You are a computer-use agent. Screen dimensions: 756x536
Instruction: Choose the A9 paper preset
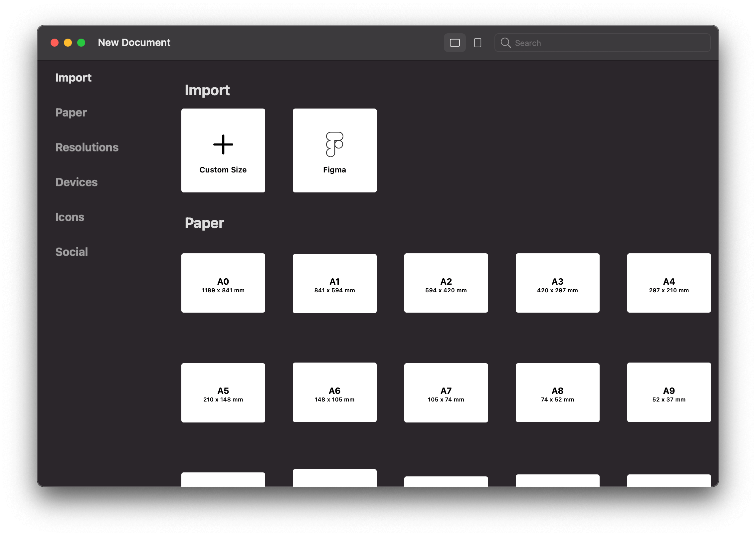[x=669, y=393]
